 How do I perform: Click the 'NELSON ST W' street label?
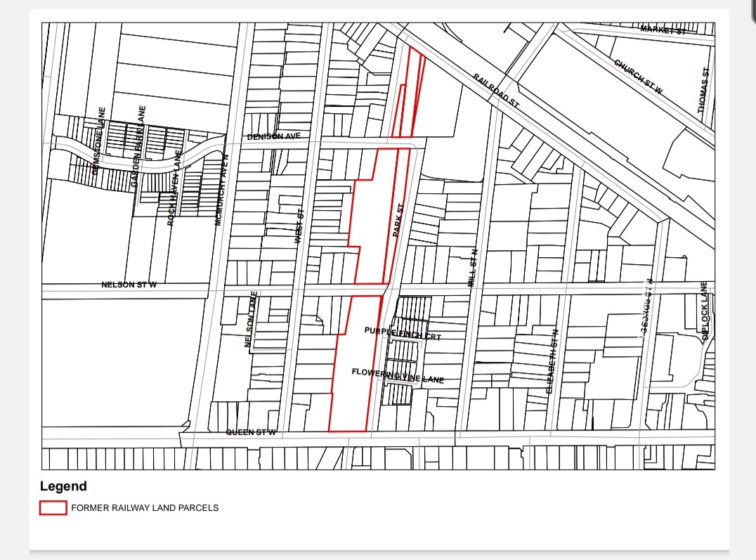[x=129, y=285]
